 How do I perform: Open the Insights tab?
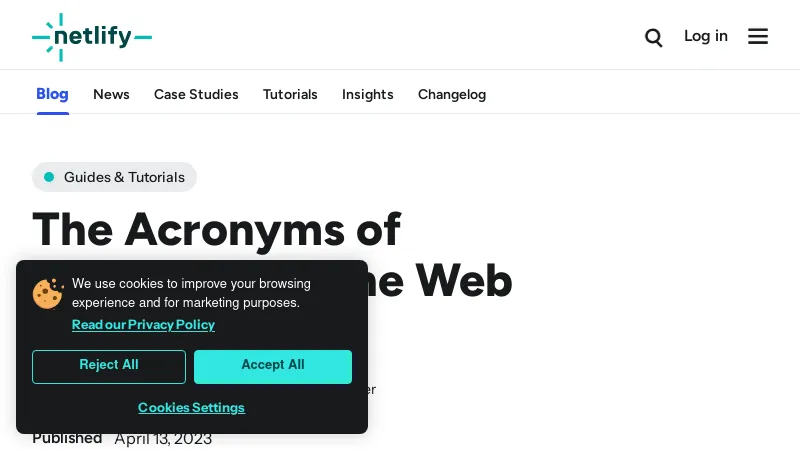pyautogui.click(x=367, y=94)
